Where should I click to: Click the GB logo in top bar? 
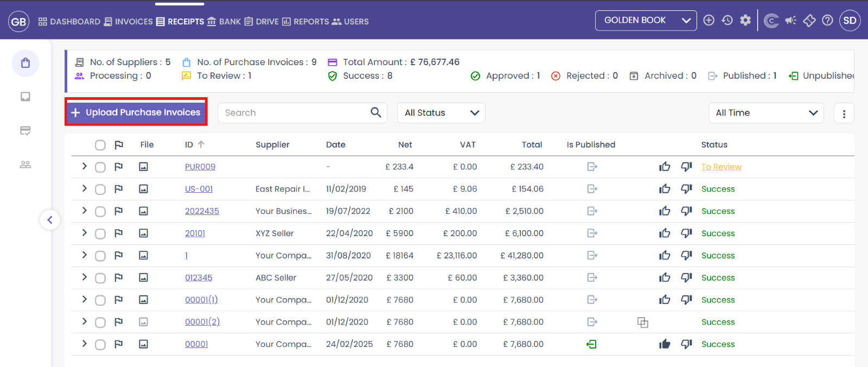pos(18,22)
